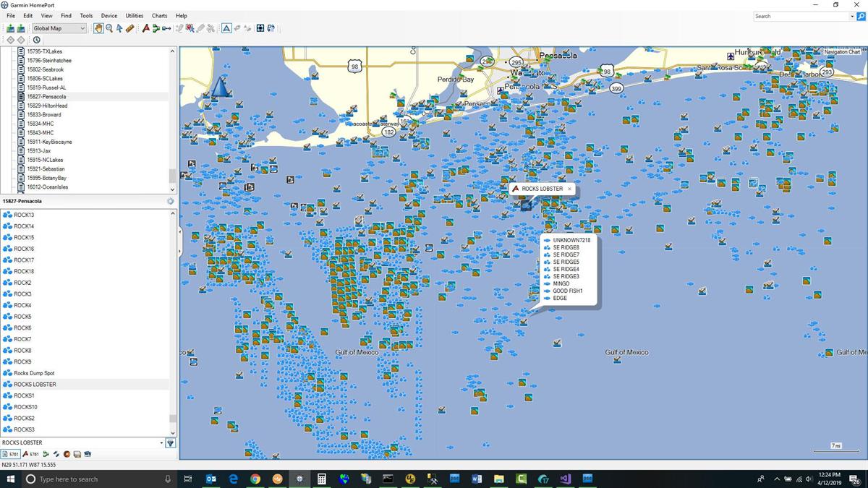This screenshot has width=868, height=488.
Task: Click the clock icon under the toolbar
Action: [x=36, y=40]
